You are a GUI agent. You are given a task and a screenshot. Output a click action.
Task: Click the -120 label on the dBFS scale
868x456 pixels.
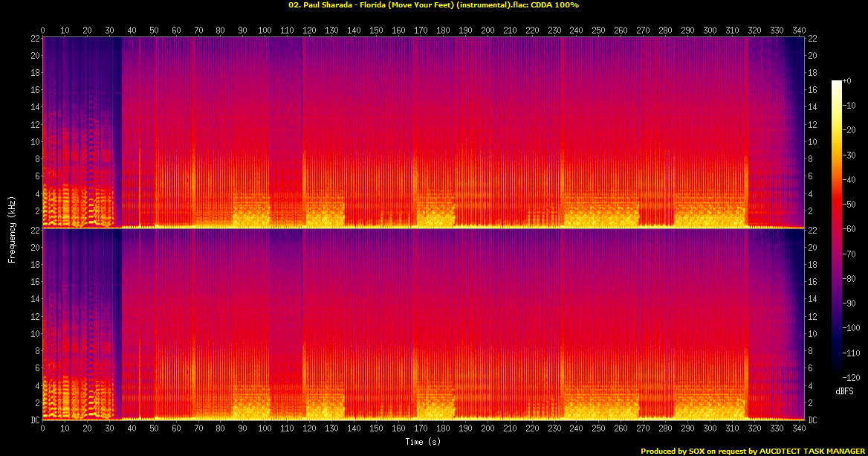tap(852, 379)
